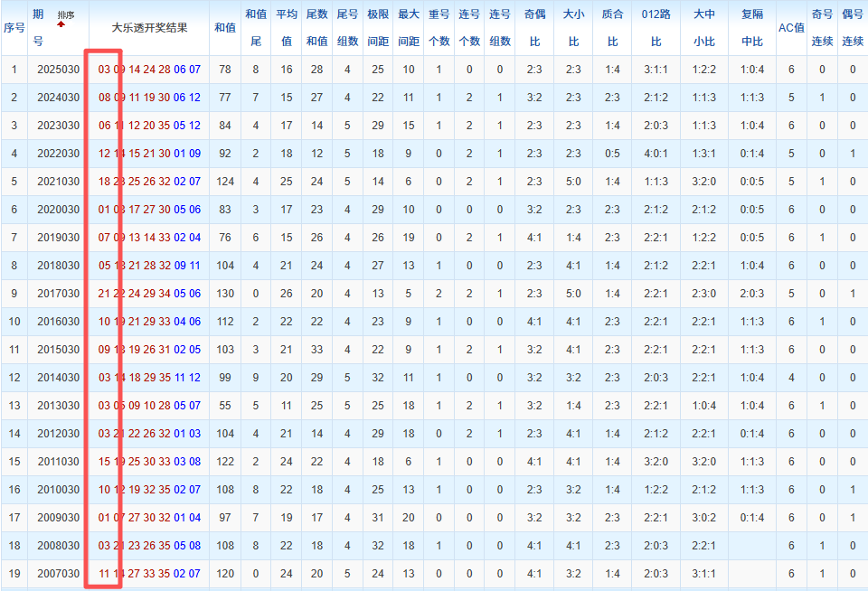868x591 pixels.
Task: Click AC值 value 4 in row 2014030
Action: (x=792, y=378)
